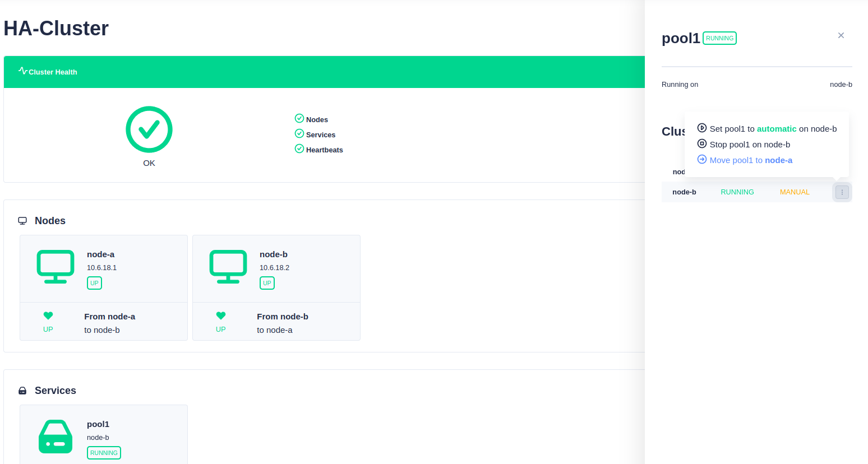Open the three-dot menu for node-b row
868x464 pixels.
click(842, 192)
